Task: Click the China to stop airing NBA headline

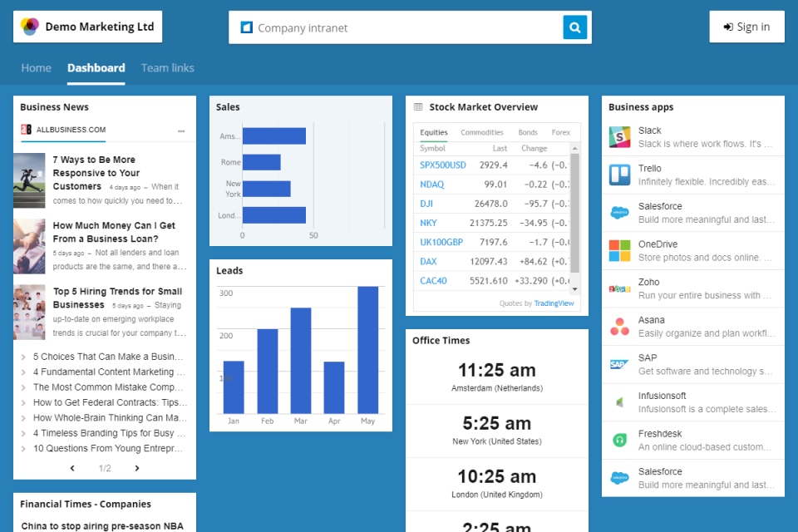Action: tap(102, 526)
